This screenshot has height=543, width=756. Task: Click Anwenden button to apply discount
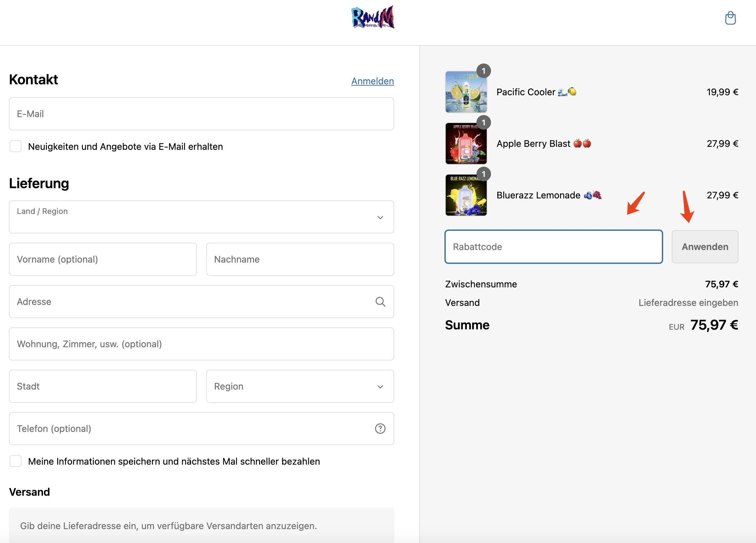pos(705,246)
